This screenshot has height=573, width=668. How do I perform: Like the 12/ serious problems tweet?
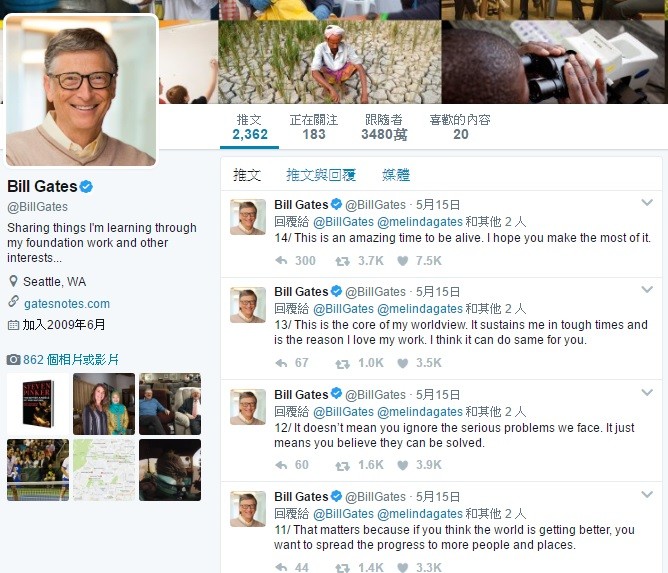pos(403,465)
